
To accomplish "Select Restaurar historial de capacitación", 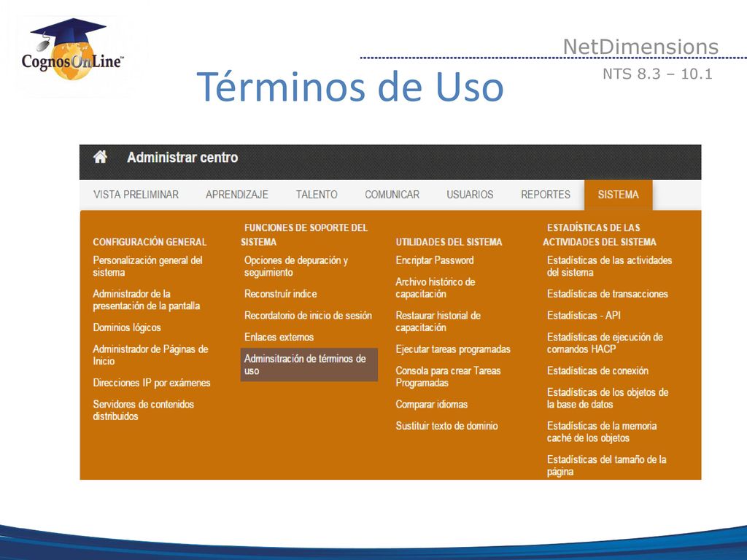I will [438, 322].
